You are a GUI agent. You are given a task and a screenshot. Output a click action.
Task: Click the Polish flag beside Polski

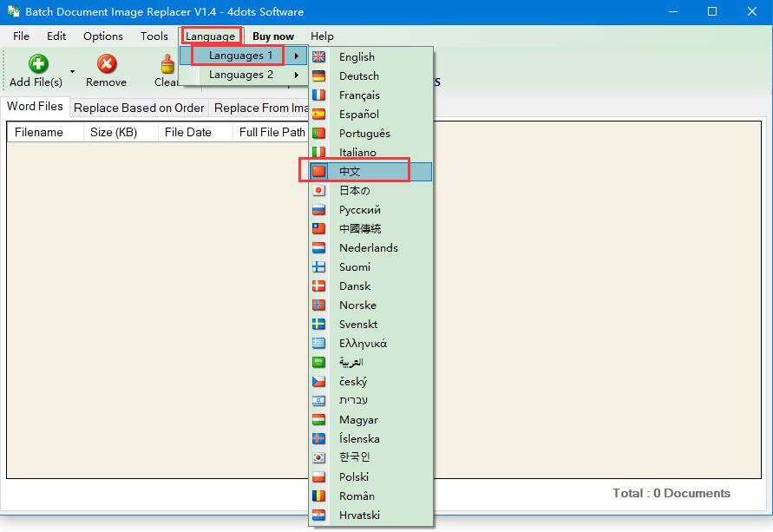coord(319,476)
